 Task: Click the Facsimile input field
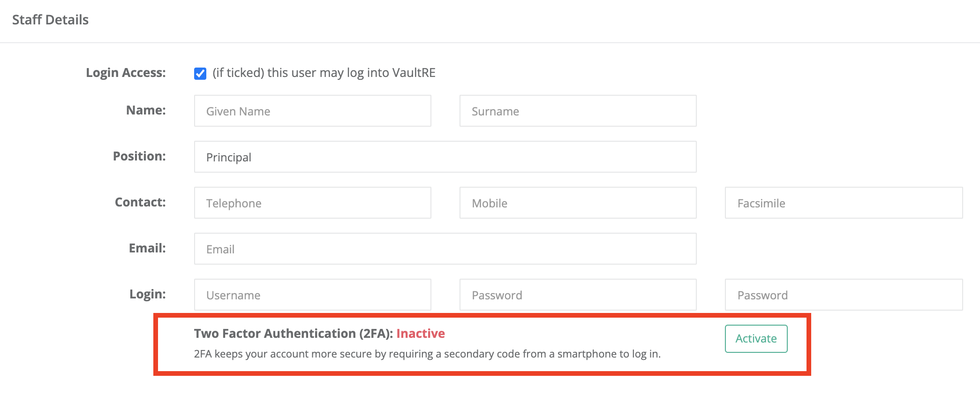(843, 203)
